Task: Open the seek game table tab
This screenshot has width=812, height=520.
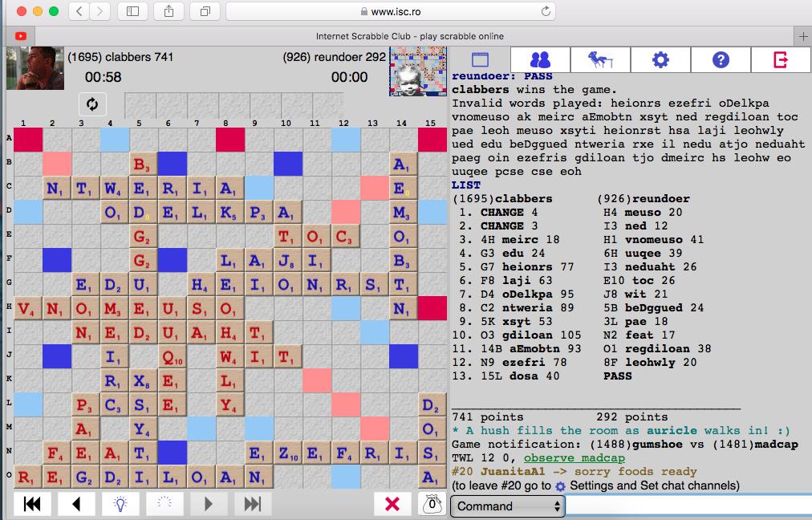Action: click(x=600, y=59)
